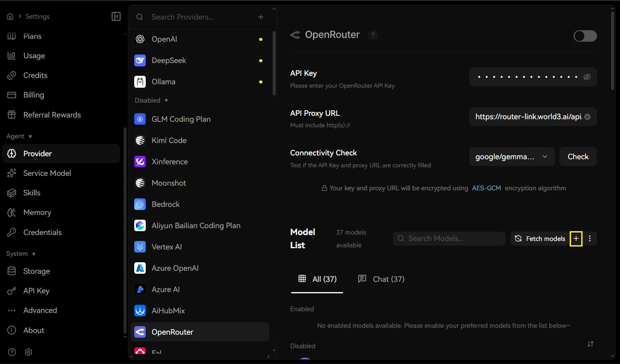Image resolution: width=620 pixels, height=364 pixels.
Task: Select the Aliyun Bailian Coding Plan provider
Action: pyautogui.click(x=200, y=226)
